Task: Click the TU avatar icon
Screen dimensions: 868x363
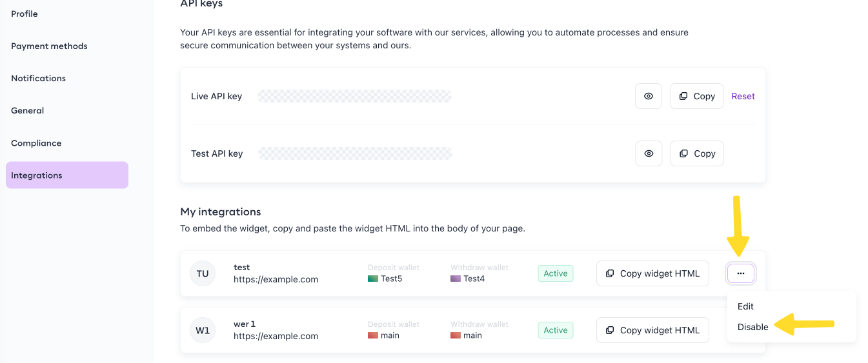Action: 203,273
